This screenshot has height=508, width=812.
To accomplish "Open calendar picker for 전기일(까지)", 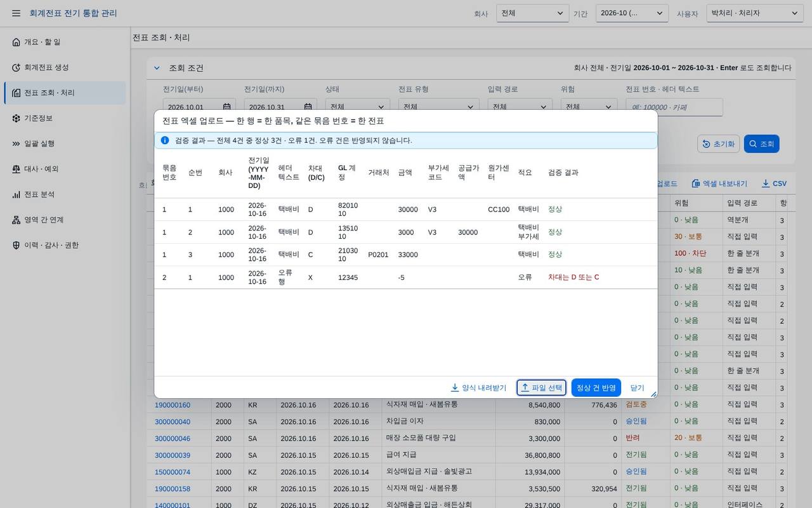I will [x=308, y=107].
